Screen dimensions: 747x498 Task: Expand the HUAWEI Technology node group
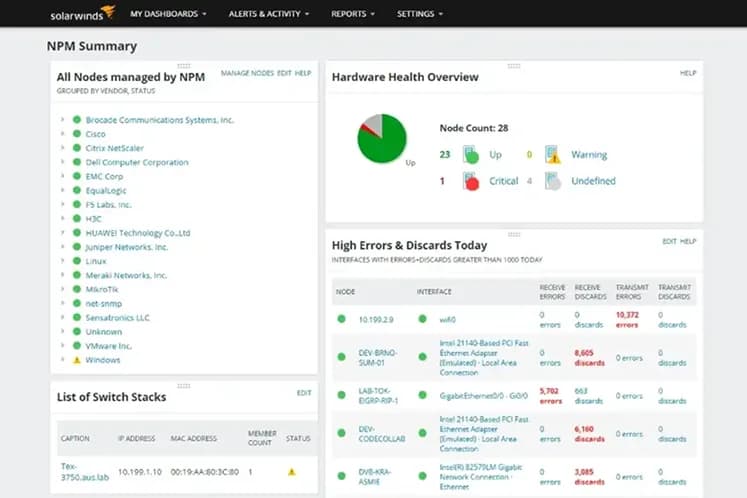pyautogui.click(x=62, y=233)
